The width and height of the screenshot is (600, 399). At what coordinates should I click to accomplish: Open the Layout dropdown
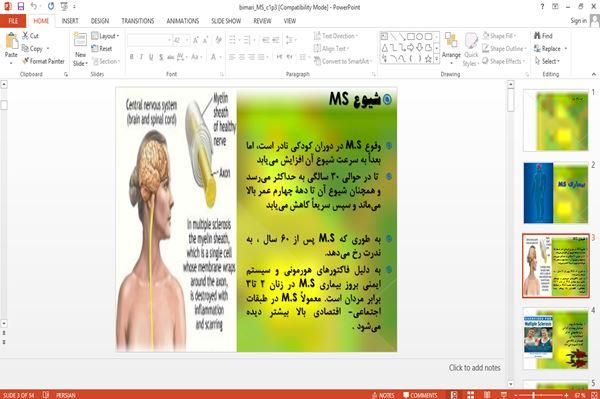click(x=105, y=36)
